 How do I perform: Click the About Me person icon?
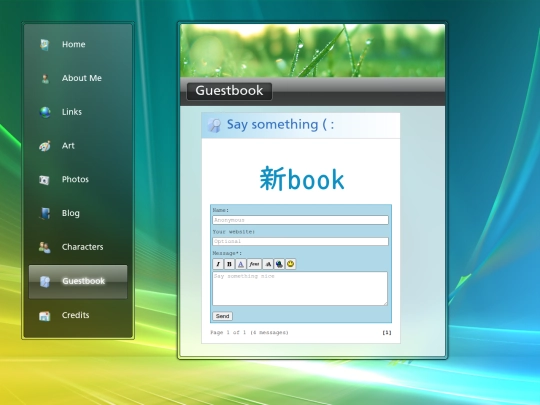tap(45, 79)
